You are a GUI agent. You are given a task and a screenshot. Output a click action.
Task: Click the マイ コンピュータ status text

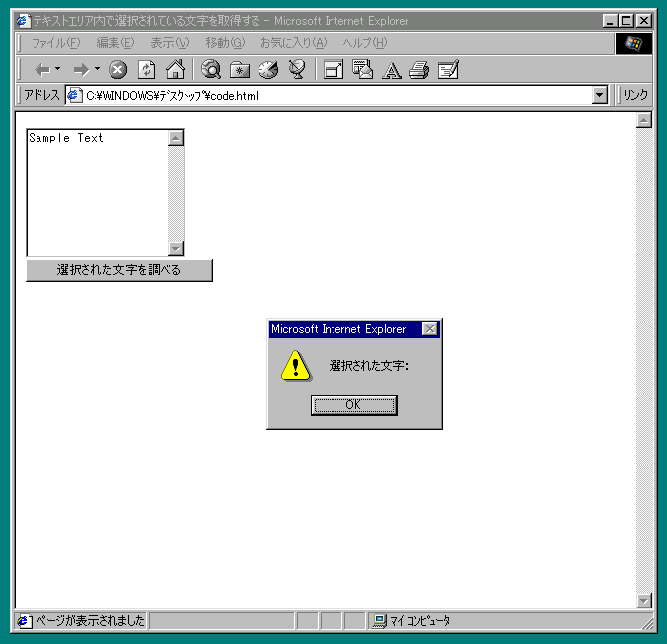(420, 621)
